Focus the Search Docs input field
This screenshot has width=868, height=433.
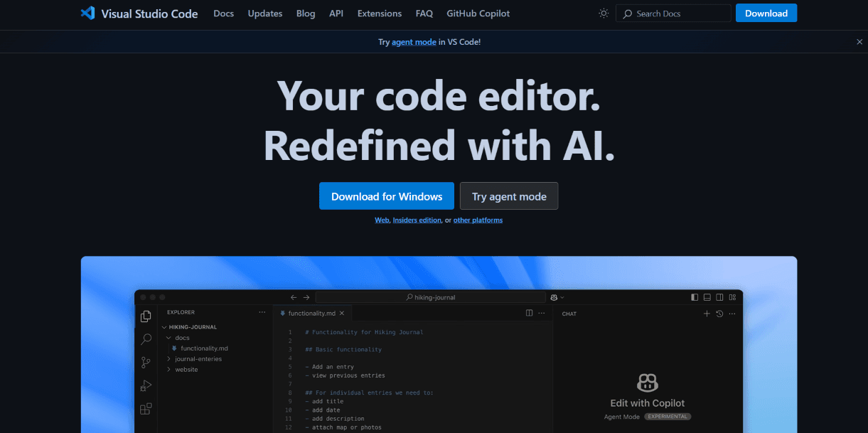tap(673, 14)
